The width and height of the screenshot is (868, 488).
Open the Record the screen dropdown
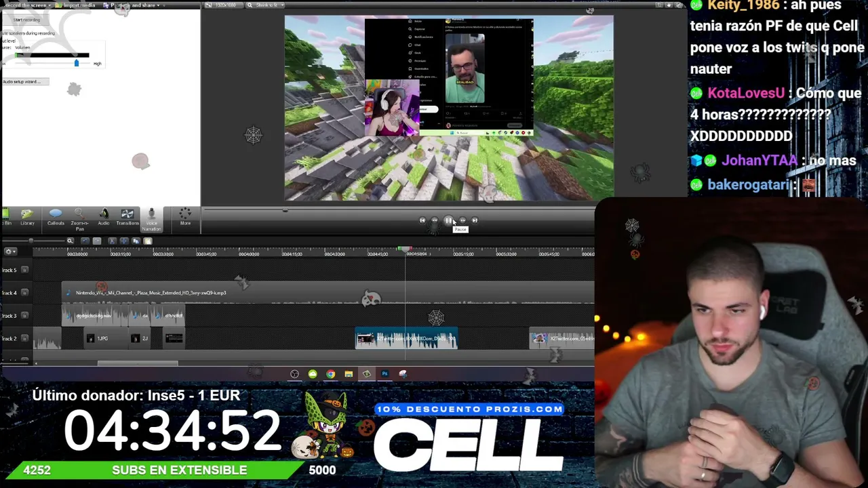[27, 5]
